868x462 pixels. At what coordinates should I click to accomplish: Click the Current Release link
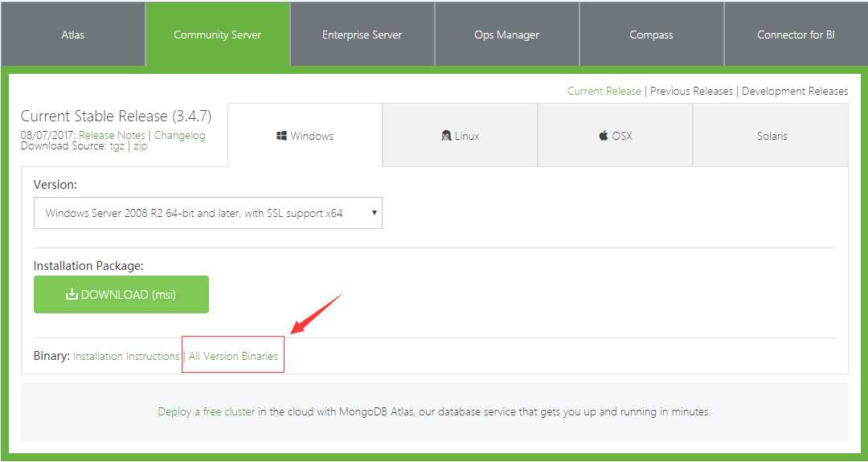tap(604, 91)
